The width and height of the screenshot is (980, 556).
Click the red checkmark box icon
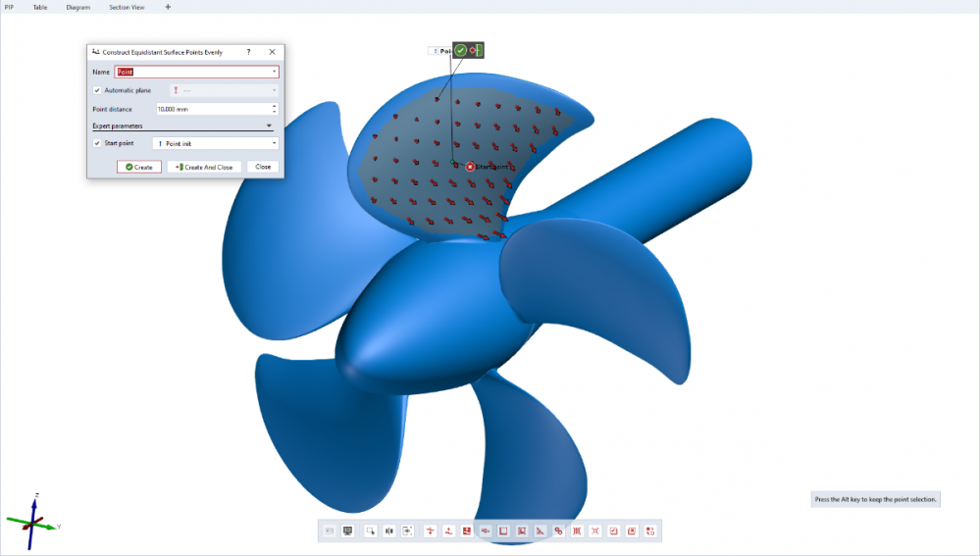coord(614,531)
